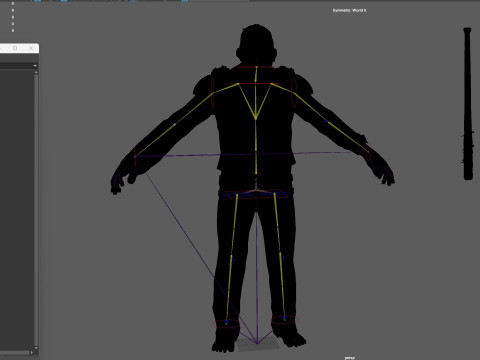This screenshot has height=360, width=480.
Task: Select the hip control at the pelvis
Action: pos(256,193)
